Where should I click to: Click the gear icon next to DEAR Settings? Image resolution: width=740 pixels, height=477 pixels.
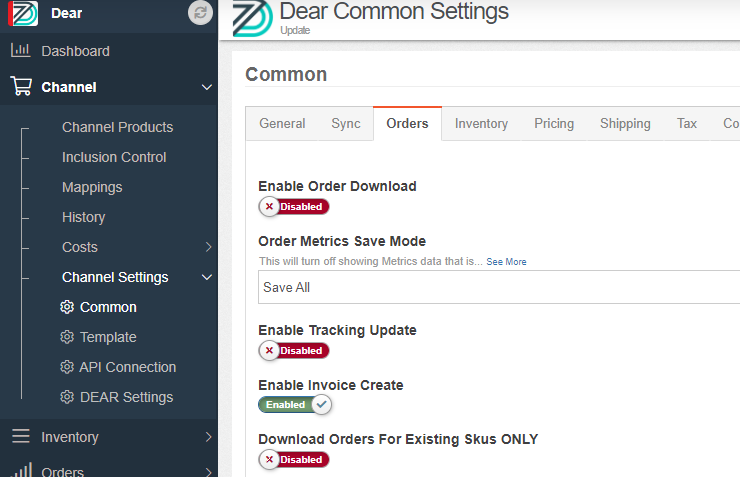[x=67, y=397]
